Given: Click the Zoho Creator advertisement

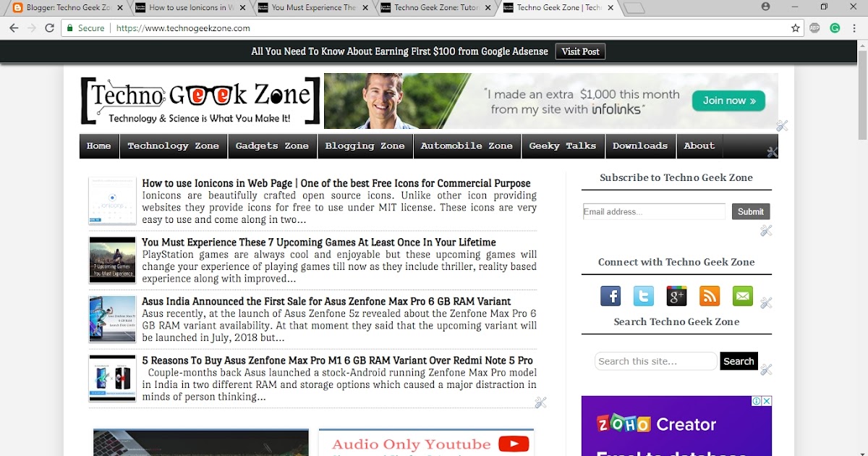Looking at the screenshot, I should coord(676,426).
